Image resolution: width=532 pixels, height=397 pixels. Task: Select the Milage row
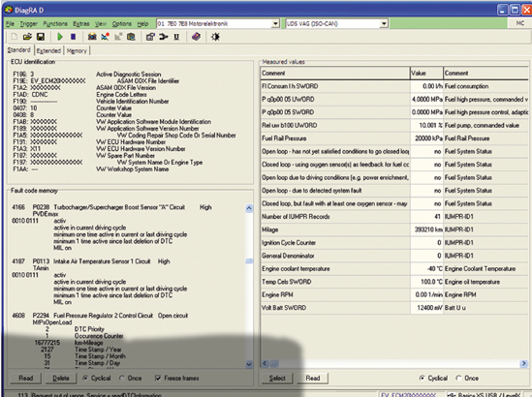[x=394, y=229]
